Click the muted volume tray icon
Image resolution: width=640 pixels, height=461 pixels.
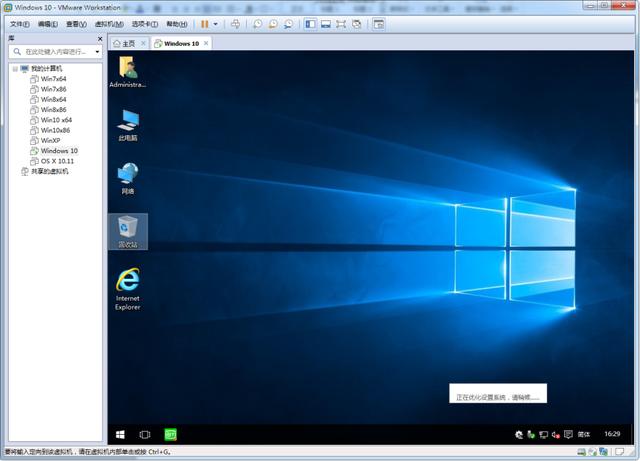pos(556,434)
